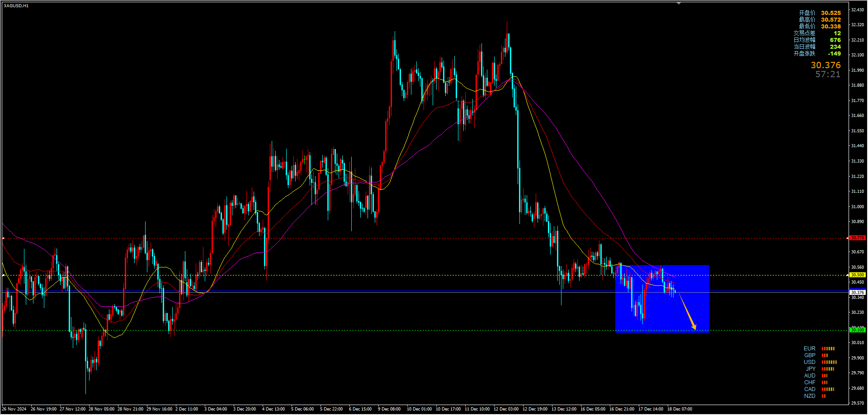Click the XAGUSD,H1 chart symbol label
This screenshot has width=868, height=415.
16,6
